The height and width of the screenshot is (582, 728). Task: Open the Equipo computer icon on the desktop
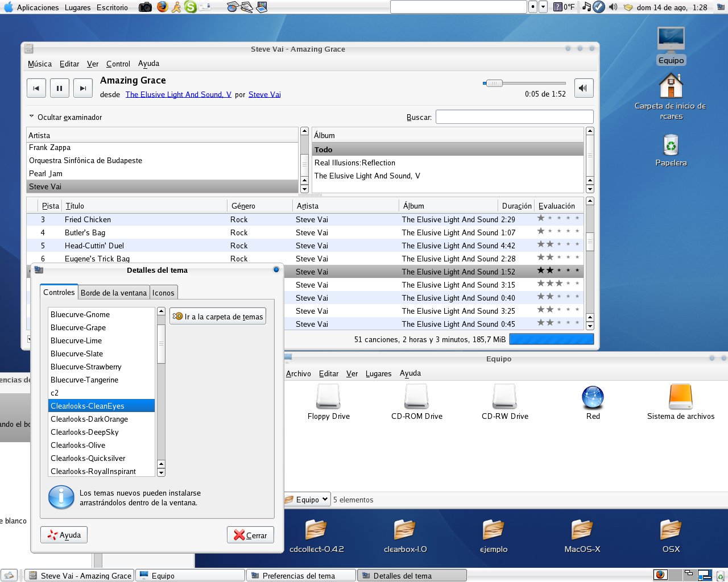671,45
